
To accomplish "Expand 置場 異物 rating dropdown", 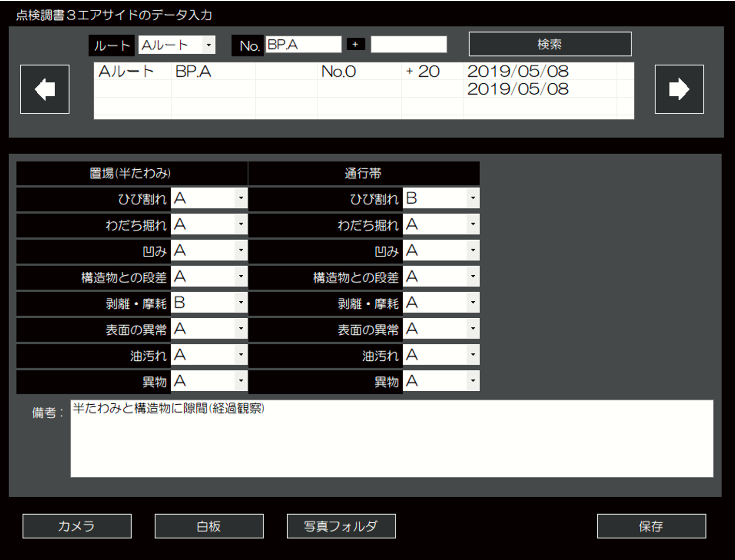I will [240, 381].
